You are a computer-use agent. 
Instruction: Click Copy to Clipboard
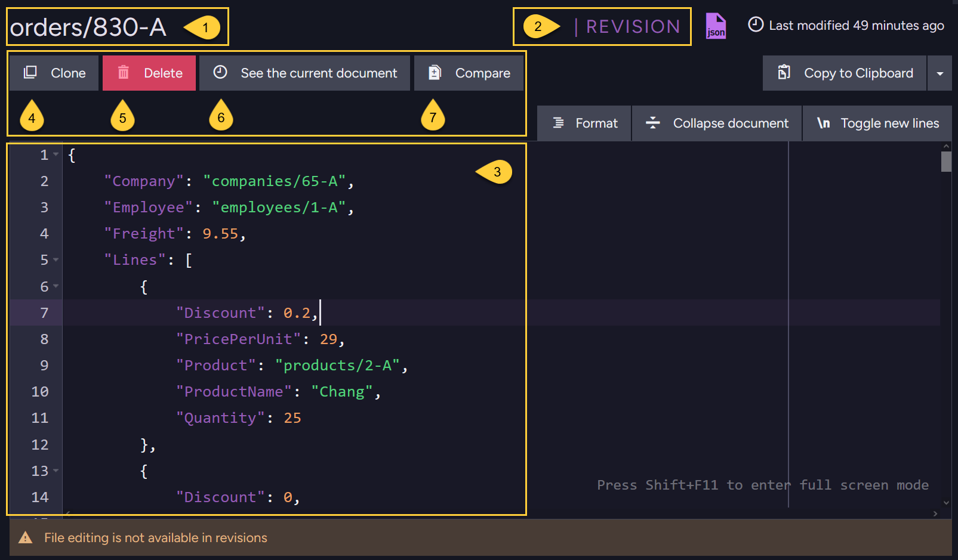[845, 73]
